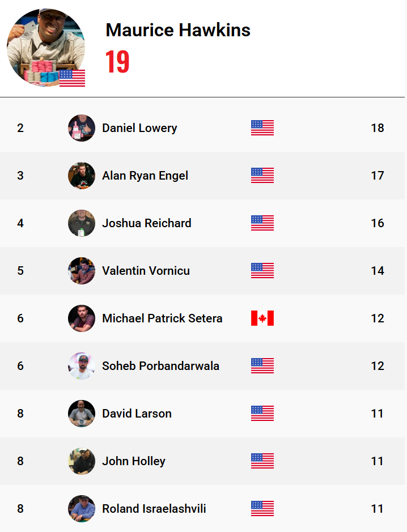Click the Canadian flag beside Michael Patrick Setera
The height and width of the screenshot is (532, 407).
pyautogui.click(x=262, y=318)
